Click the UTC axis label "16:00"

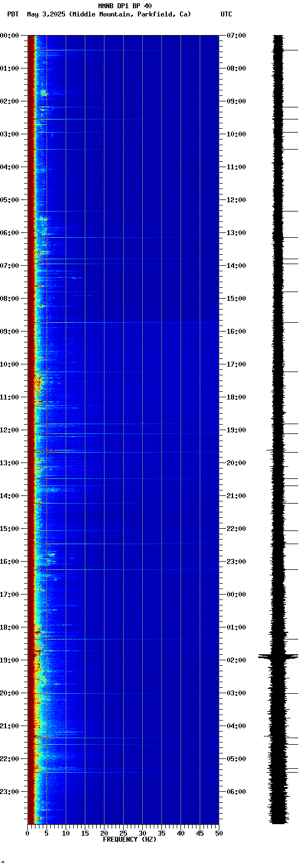coord(236,332)
